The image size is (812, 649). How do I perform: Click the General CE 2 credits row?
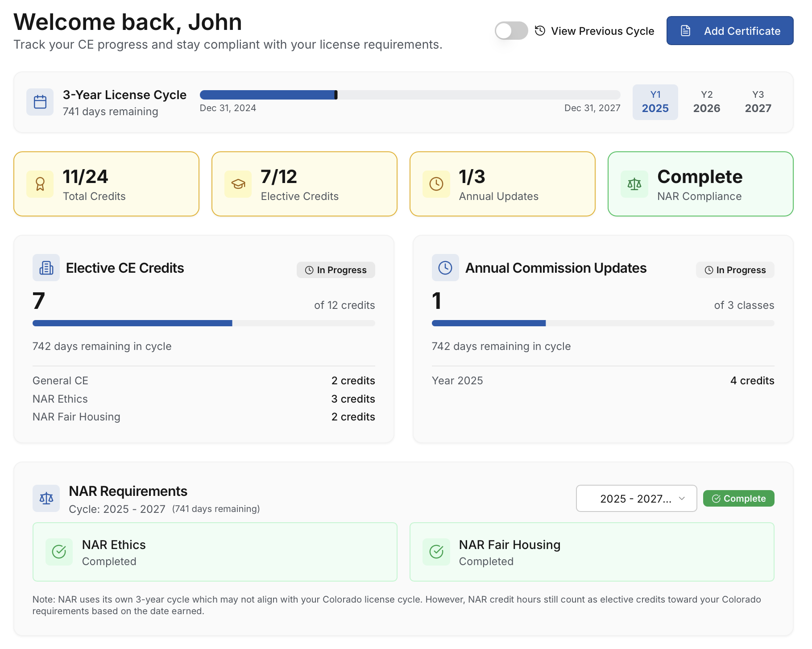click(204, 381)
